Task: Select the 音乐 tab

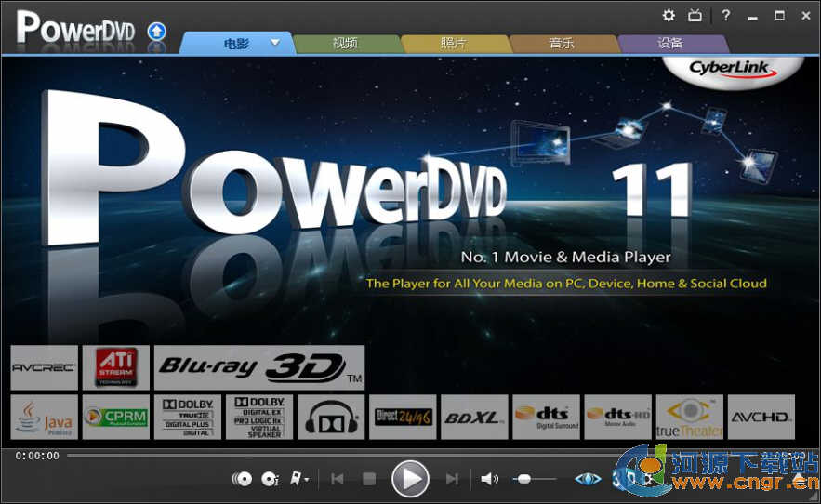Action: click(x=562, y=44)
